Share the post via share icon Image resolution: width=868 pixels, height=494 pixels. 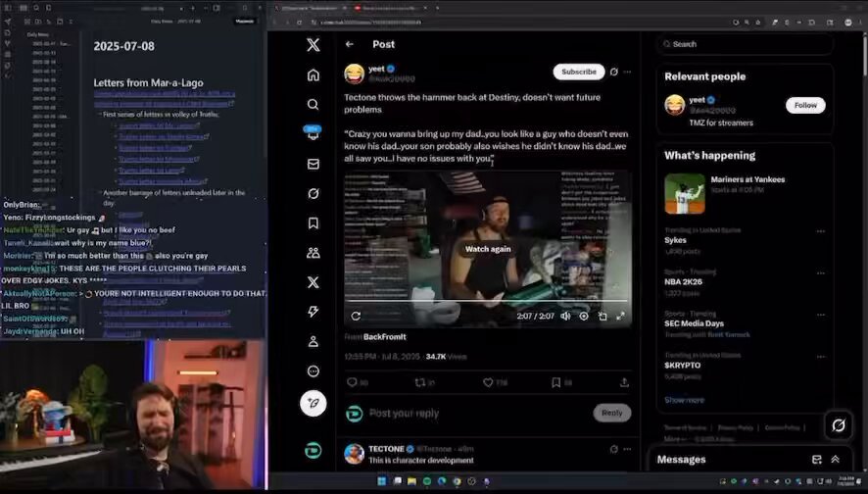[x=624, y=382]
